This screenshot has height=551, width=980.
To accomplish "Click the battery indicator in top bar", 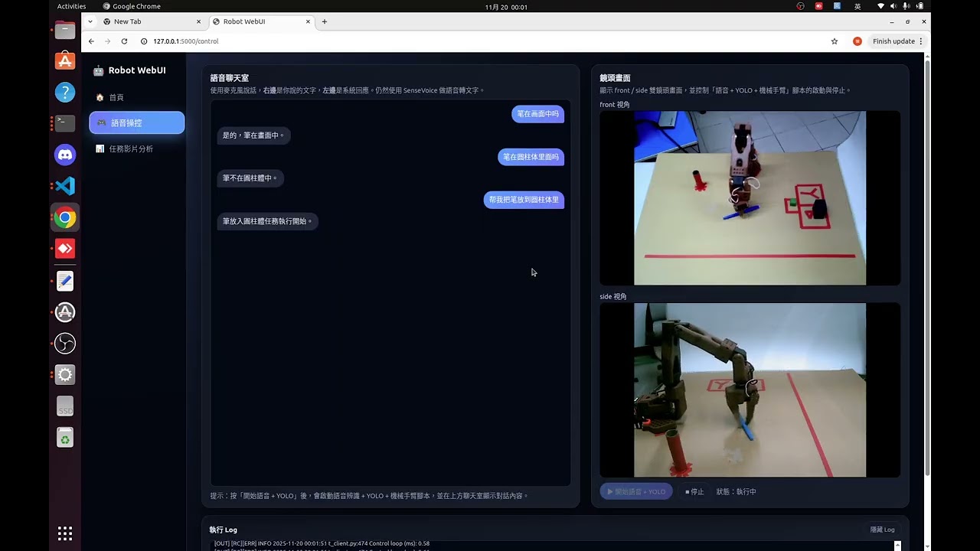I will (x=920, y=6).
